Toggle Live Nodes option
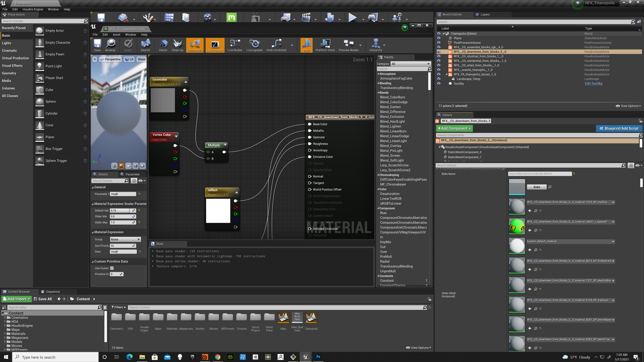Screen dimensions: 644x362 [x=235, y=45]
